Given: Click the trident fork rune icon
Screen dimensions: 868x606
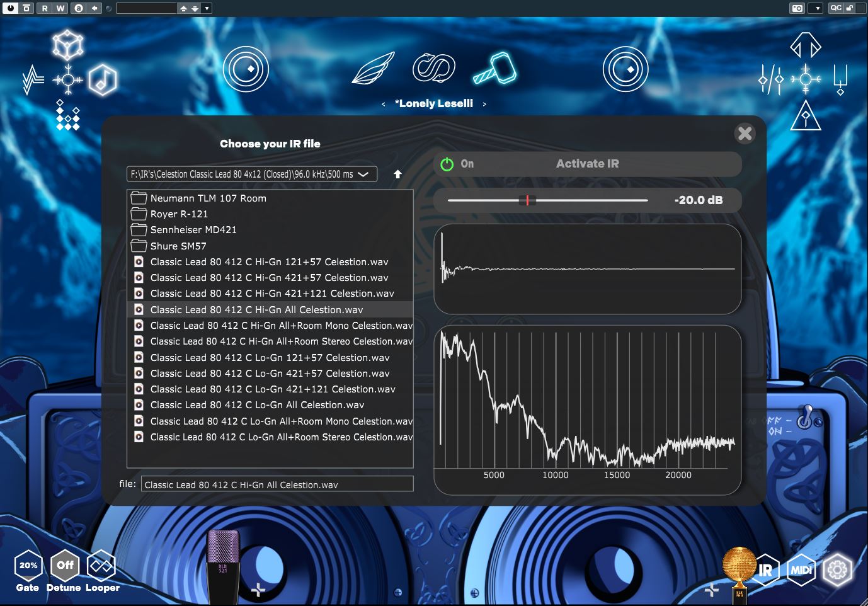Looking at the screenshot, I should [x=840, y=80].
